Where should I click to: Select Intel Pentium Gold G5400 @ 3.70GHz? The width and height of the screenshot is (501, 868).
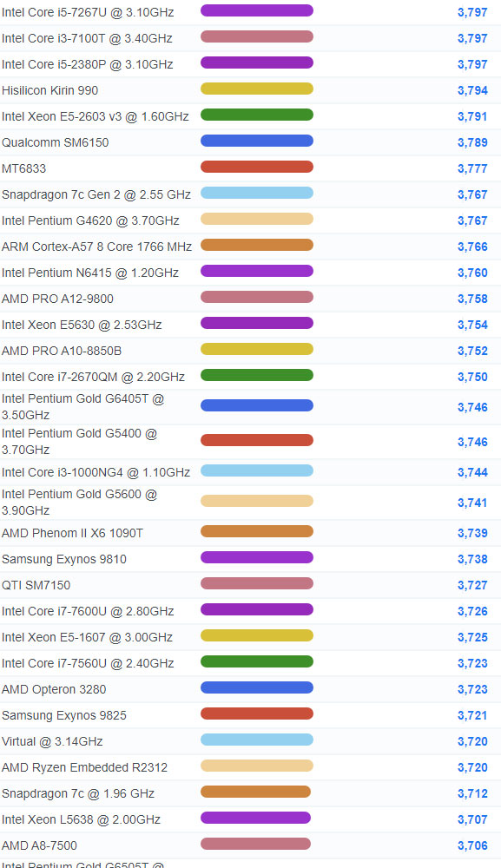point(79,441)
